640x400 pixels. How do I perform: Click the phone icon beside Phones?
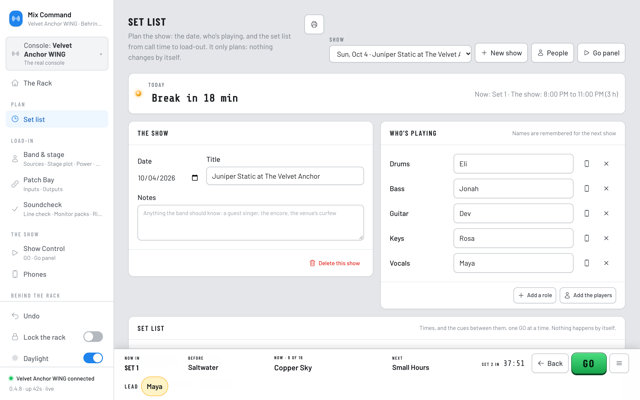[x=15, y=274]
